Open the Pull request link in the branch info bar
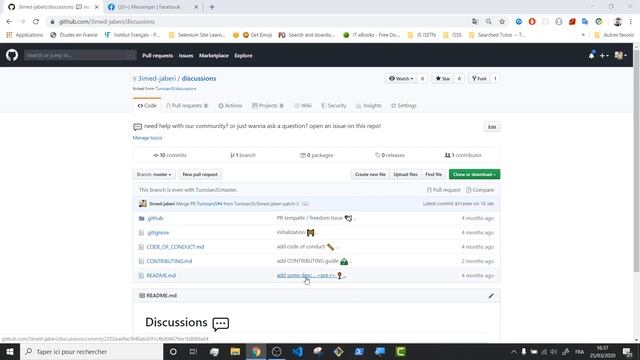640x360 pixels. (x=443, y=190)
